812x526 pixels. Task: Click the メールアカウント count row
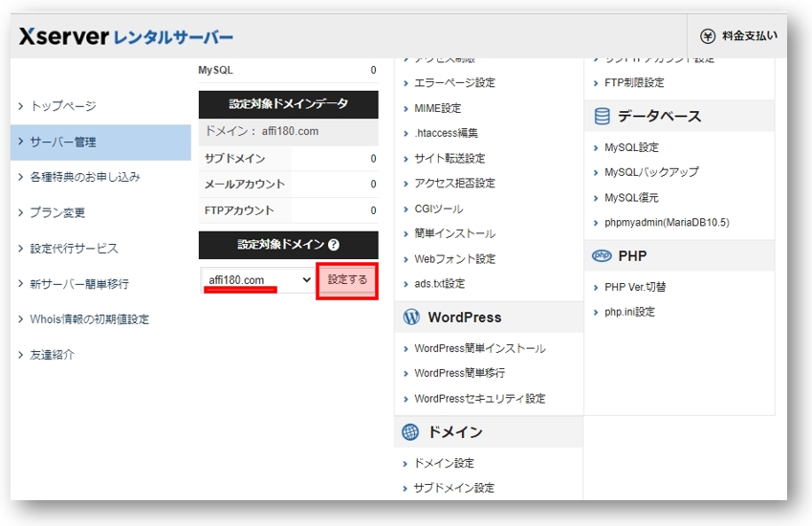point(289,185)
